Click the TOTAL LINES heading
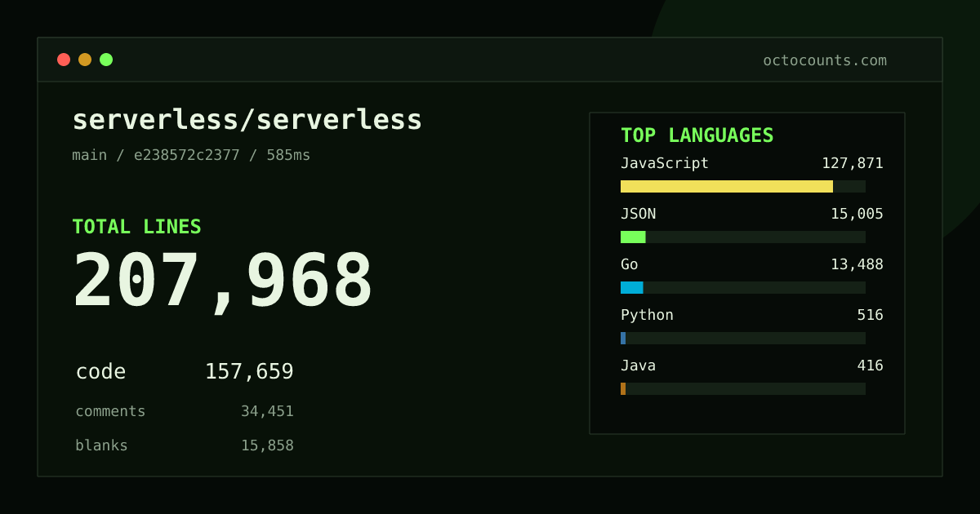 (136, 227)
